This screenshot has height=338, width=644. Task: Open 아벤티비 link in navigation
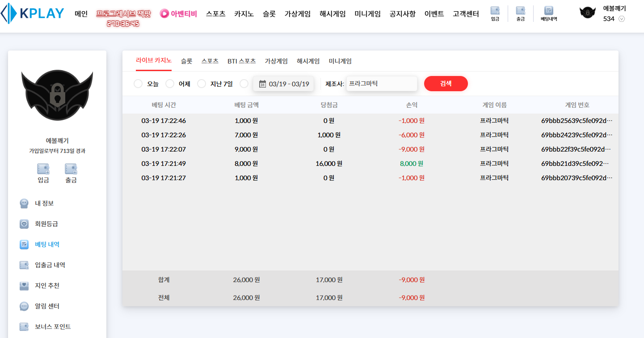point(178,13)
